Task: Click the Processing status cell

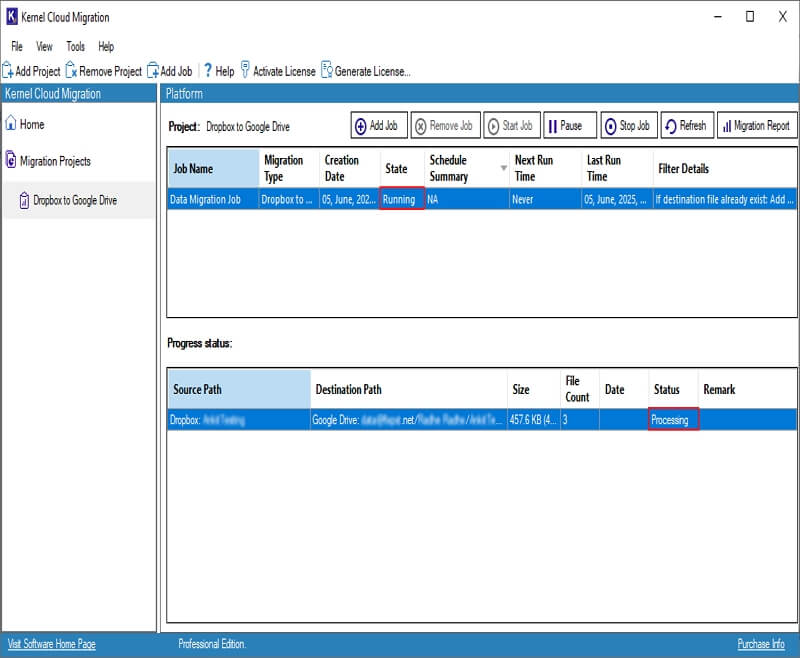Action: tap(673, 420)
